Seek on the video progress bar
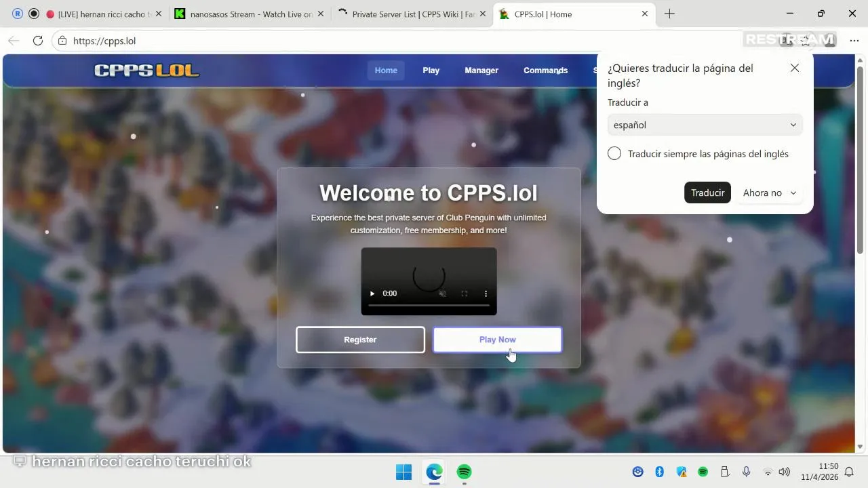868x488 pixels. coord(429,306)
